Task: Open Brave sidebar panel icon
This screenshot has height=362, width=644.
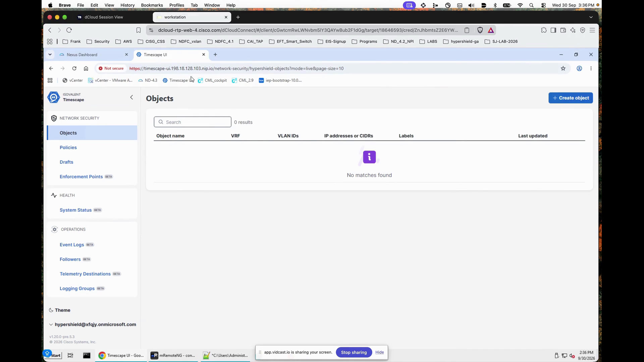Action: (x=553, y=30)
